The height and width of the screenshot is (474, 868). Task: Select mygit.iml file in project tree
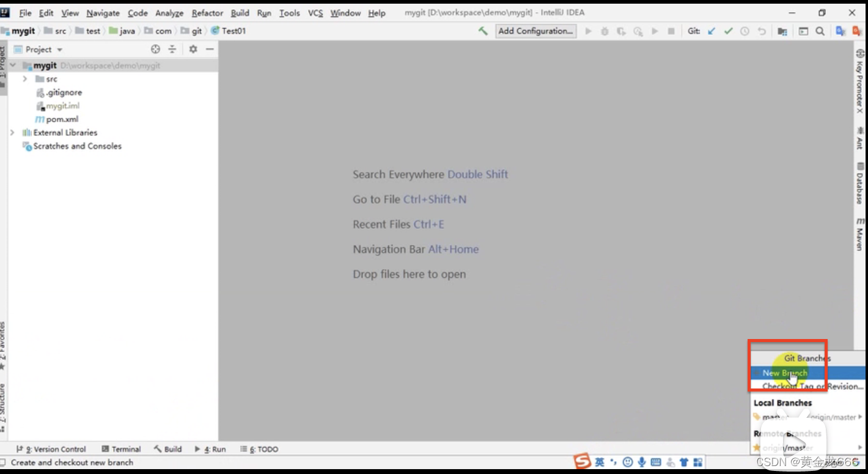tap(58, 106)
